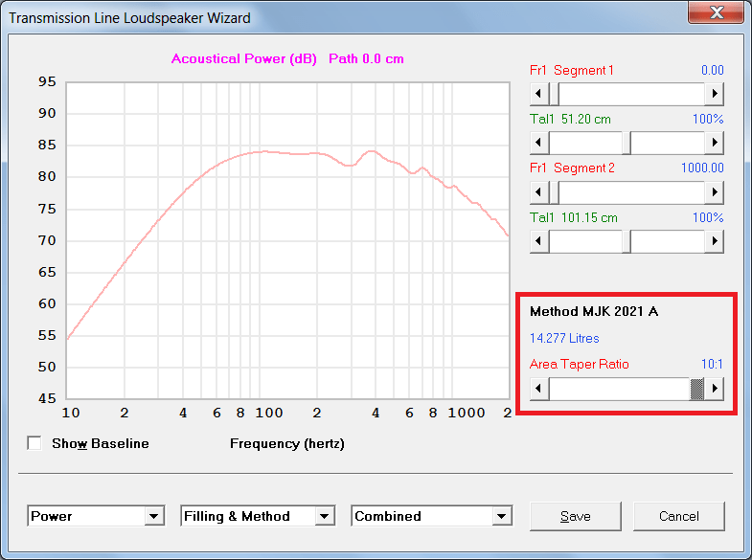This screenshot has height=560, width=752.
Task: Decrease Area Taper Ratio with left arrow
Action: pyautogui.click(x=539, y=389)
